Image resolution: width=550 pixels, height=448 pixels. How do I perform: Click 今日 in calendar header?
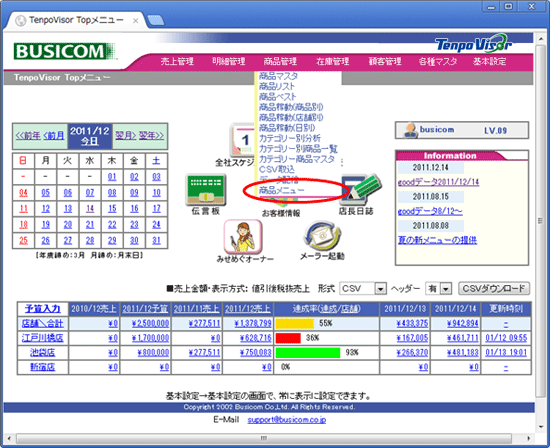pyautogui.click(x=90, y=141)
